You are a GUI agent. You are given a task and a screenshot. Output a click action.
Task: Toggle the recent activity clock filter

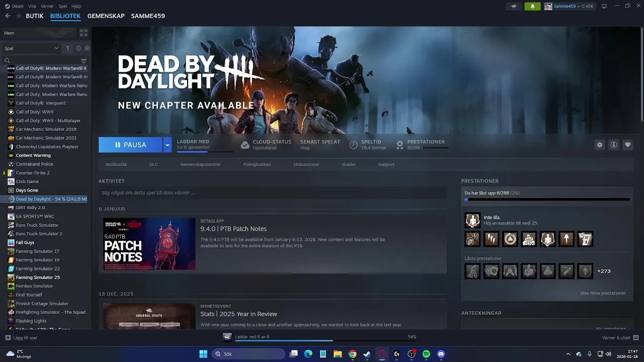pyautogui.click(x=78, y=48)
